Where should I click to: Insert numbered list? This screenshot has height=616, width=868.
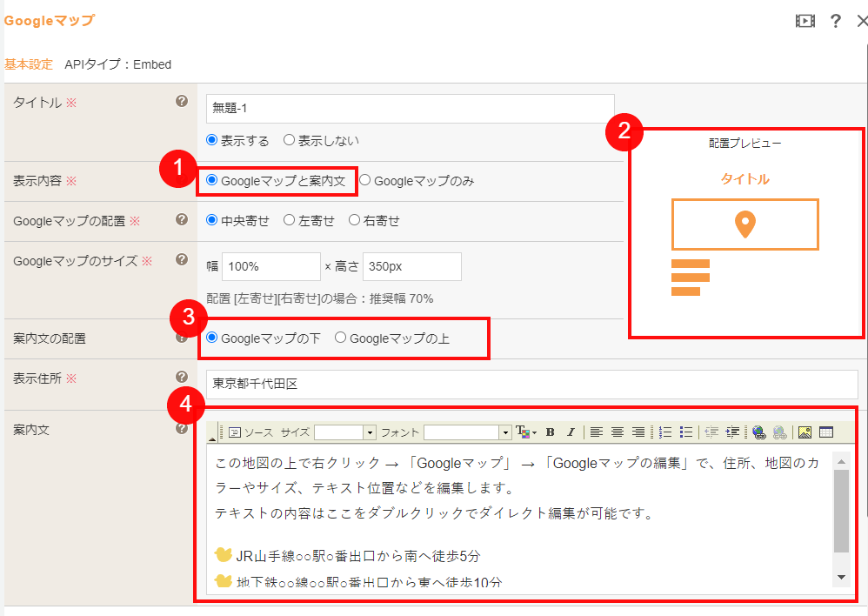coord(665,432)
